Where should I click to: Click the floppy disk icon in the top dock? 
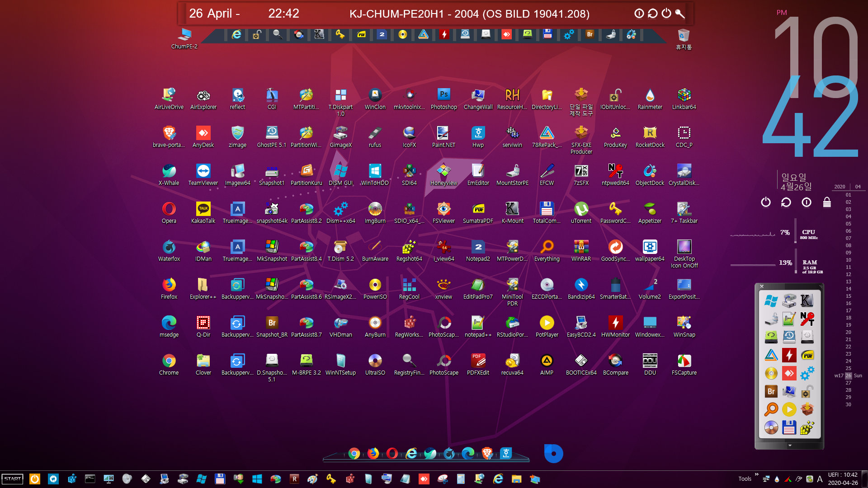click(548, 34)
